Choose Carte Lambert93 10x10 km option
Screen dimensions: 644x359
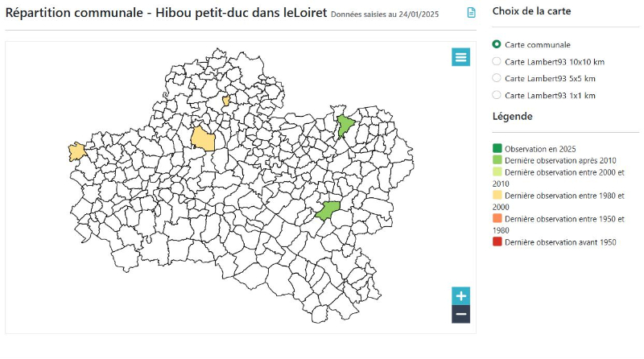click(497, 61)
